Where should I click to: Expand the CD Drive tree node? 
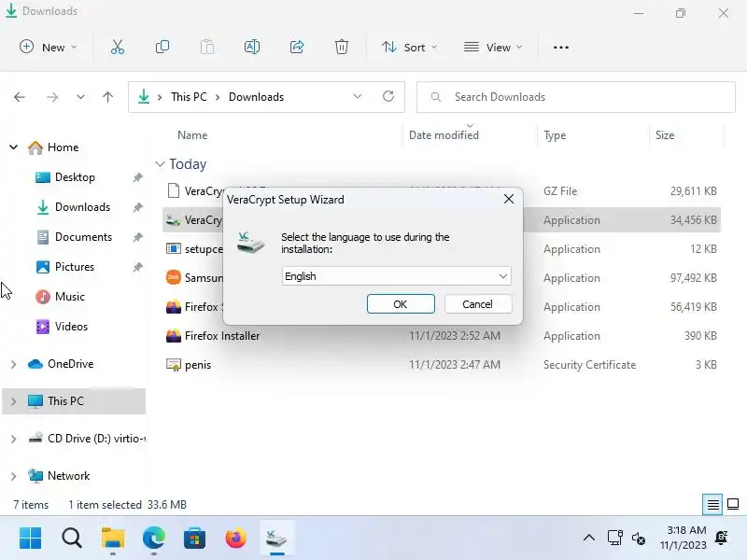[x=14, y=439]
